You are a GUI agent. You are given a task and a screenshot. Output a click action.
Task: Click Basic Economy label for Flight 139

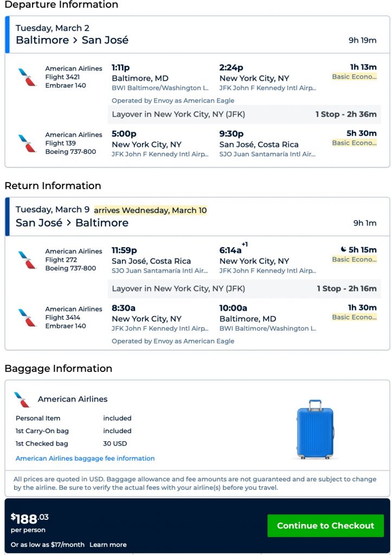[x=354, y=143]
